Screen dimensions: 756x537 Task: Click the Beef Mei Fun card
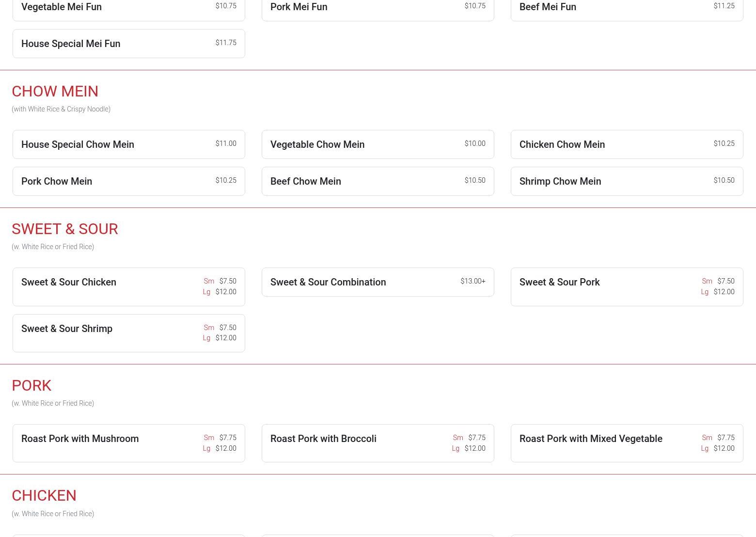click(627, 8)
